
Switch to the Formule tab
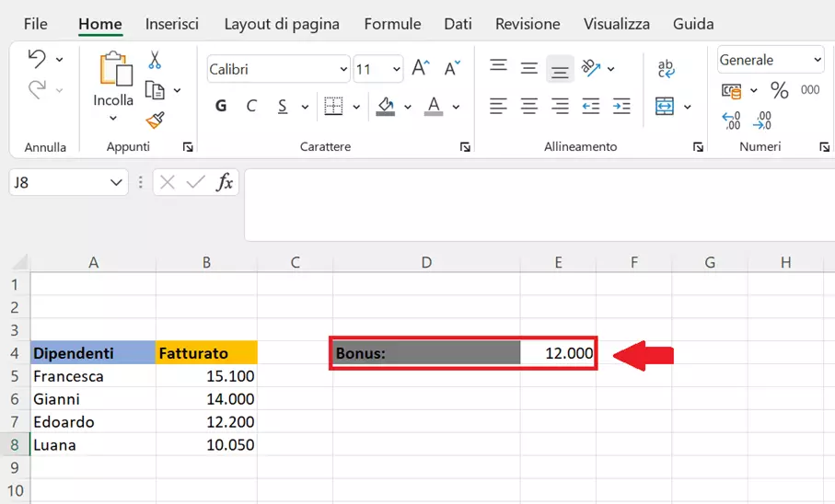(x=392, y=24)
